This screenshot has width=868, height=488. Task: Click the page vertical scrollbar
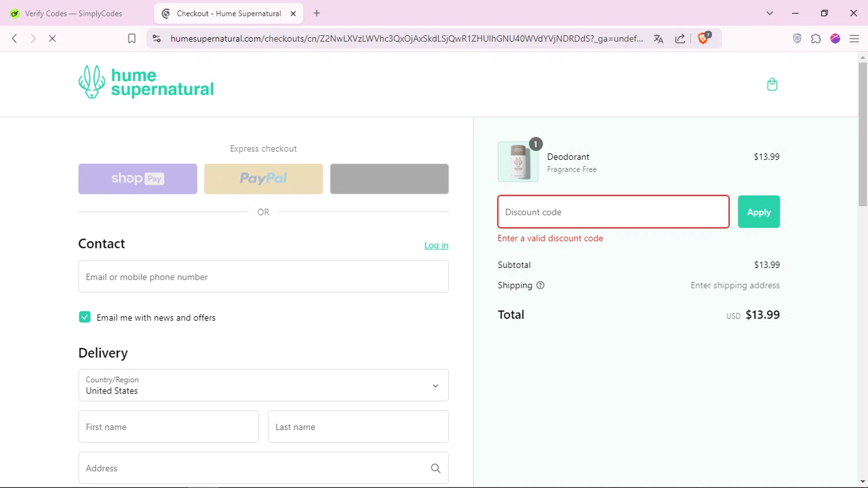863,134
